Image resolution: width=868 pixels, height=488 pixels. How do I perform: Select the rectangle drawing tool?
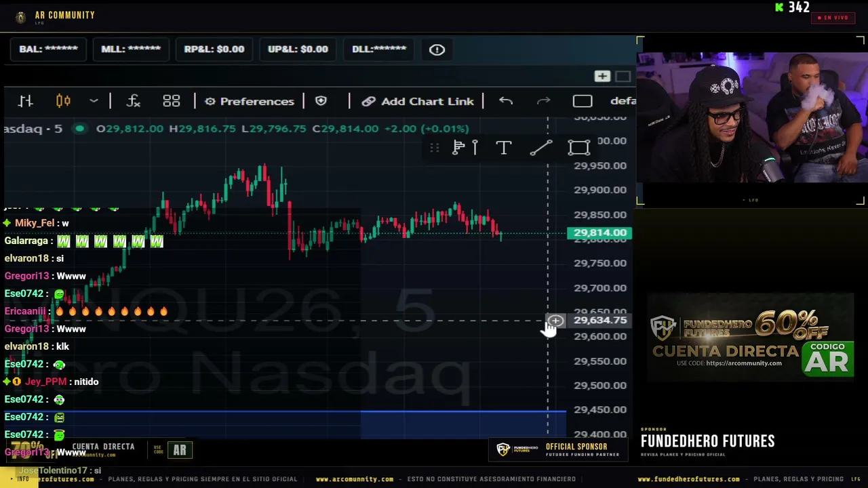pos(579,148)
